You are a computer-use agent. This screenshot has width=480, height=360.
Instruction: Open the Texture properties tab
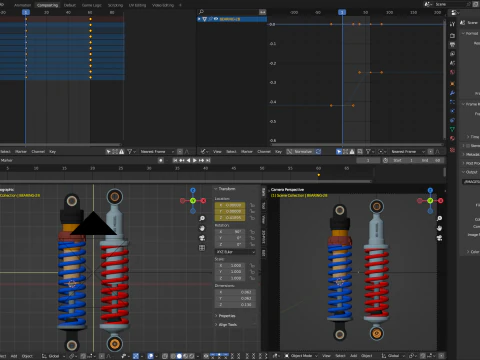(x=452, y=150)
